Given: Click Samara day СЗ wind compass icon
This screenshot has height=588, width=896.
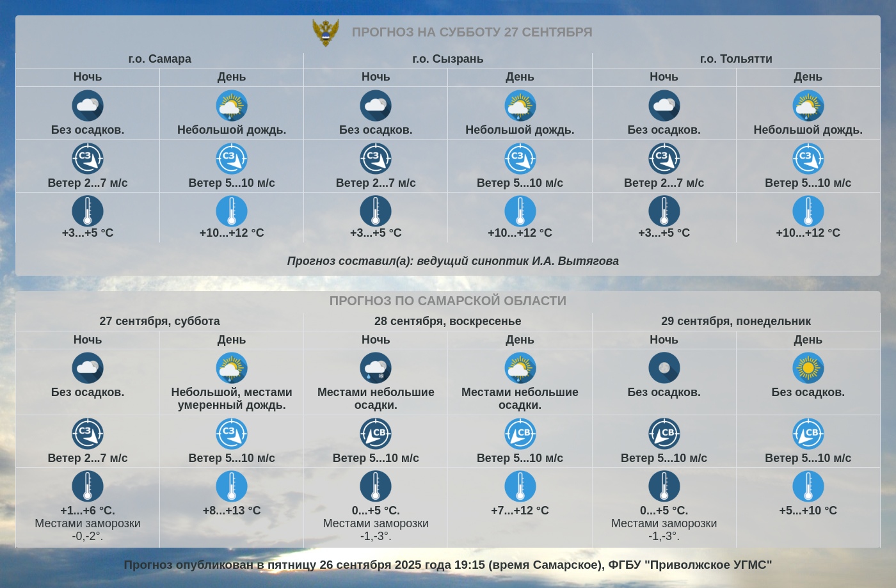Looking at the screenshot, I should 232,159.
